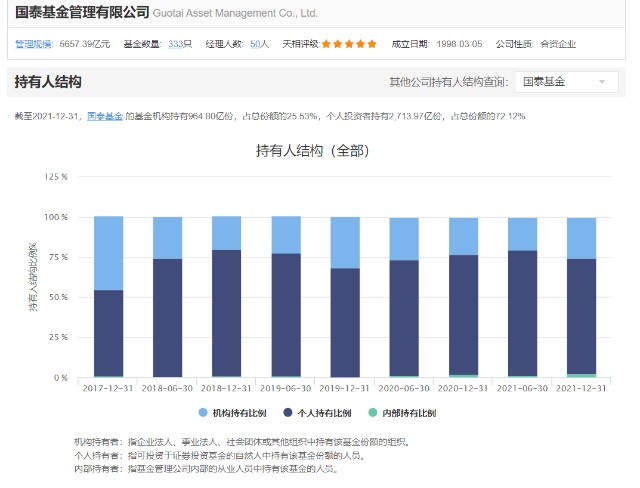The height and width of the screenshot is (488, 640).
Task: Click the 国泰基金管理有限公司 company title
Action: (x=82, y=13)
